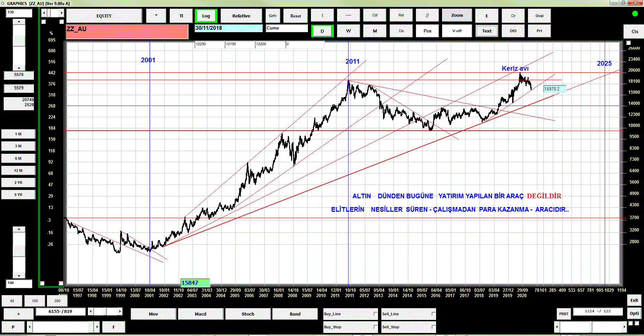Image resolution: width=644 pixels, height=336 pixels.
Task: Click the Cls button on the right
Action: tap(635, 31)
